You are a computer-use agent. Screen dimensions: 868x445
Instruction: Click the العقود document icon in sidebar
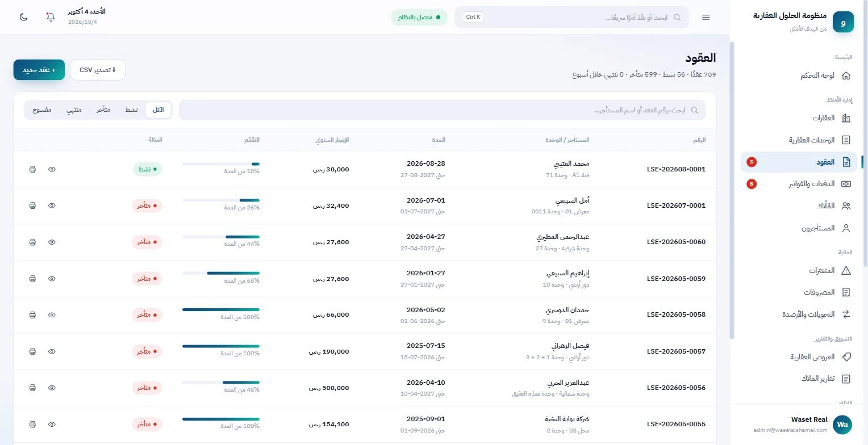coord(846,162)
